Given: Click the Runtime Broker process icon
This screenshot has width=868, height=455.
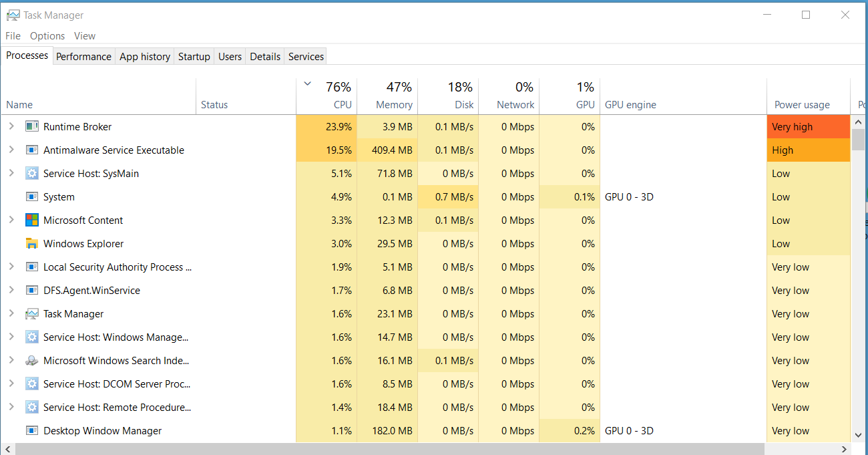Looking at the screenshot, I should 32,126.
